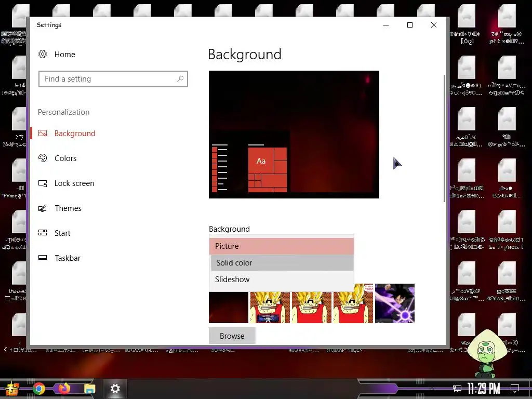Maximize the Settings window
The height and width of the screenshot is (399, 532).
click(410, 25)
